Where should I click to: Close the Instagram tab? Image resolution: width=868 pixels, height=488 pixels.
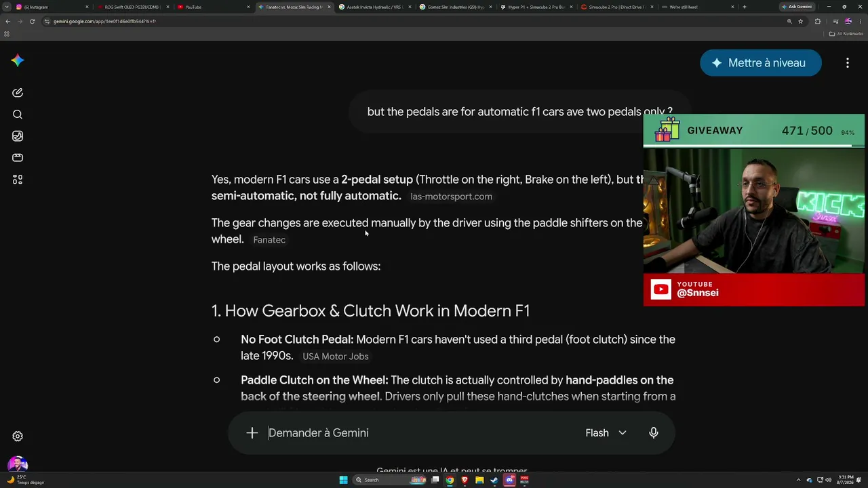[x=87, y=7]
